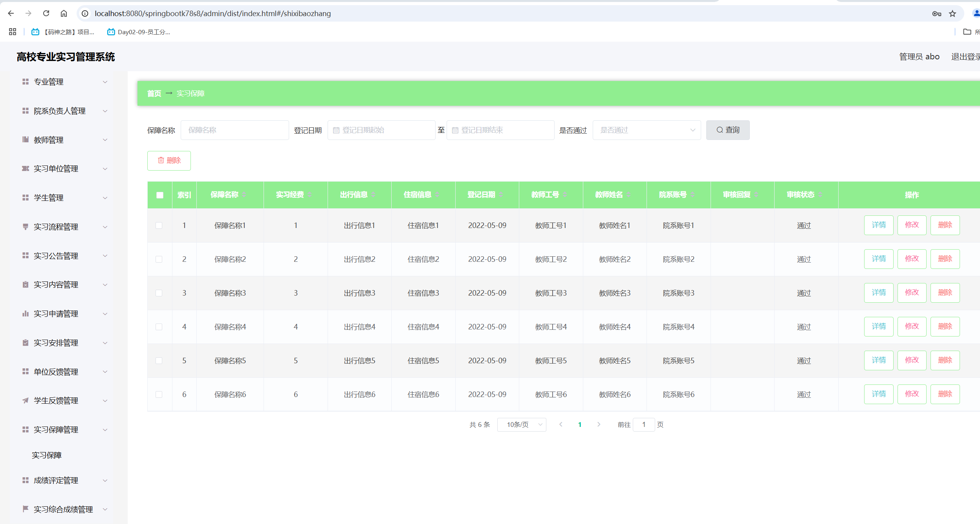Open the password key icon
This screenshot has height=524, width=980.
point(936,14)
